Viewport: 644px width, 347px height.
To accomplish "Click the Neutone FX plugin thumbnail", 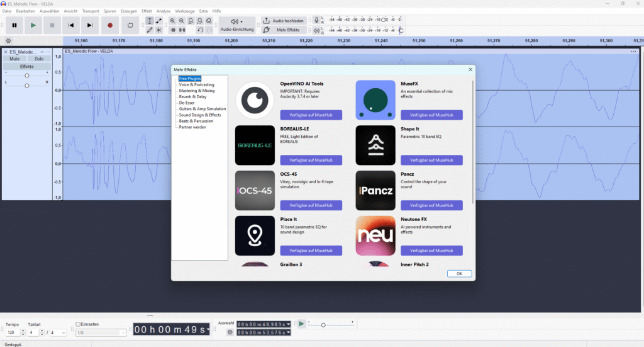I will pyautogui.click(x=375, y=236).
